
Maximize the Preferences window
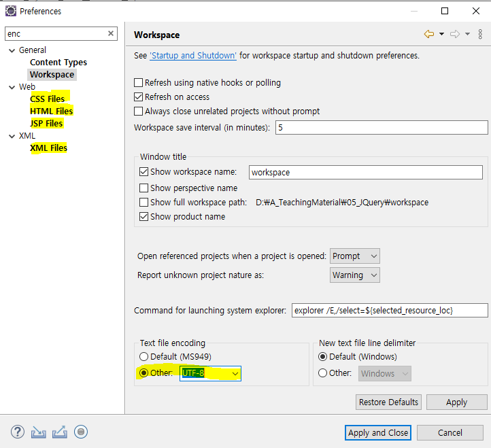(x=445, y=11)
